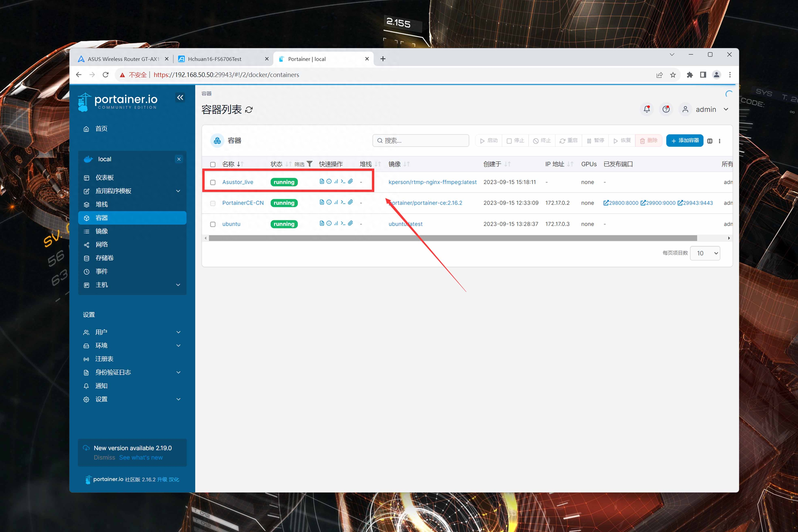Open Asustor_live container link
This screenshot has height=532, width=798.
coord(237,182)
